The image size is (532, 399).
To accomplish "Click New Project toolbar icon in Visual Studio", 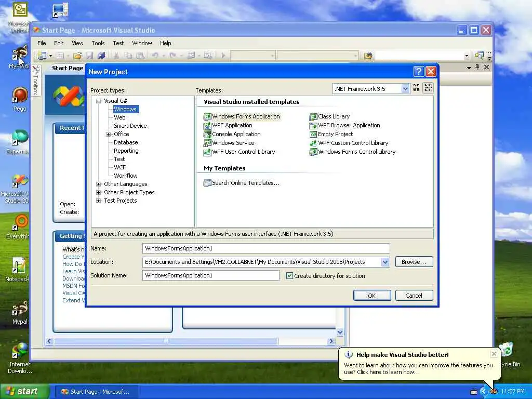I will tap(42, 55).
